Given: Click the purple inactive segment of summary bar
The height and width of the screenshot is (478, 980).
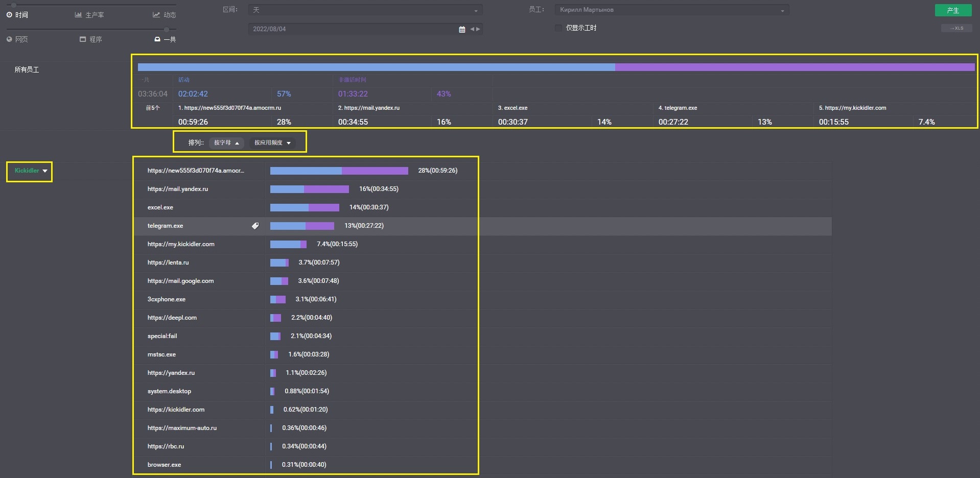Looking at the screenshot, I should point(795,67).
